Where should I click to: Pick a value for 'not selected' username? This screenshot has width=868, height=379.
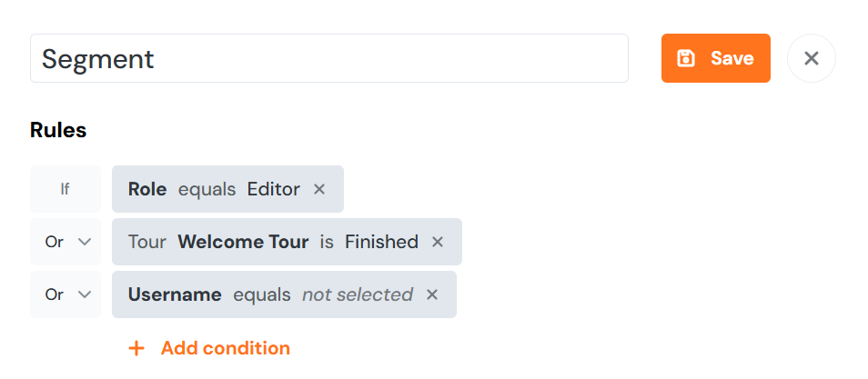(358, 294)
